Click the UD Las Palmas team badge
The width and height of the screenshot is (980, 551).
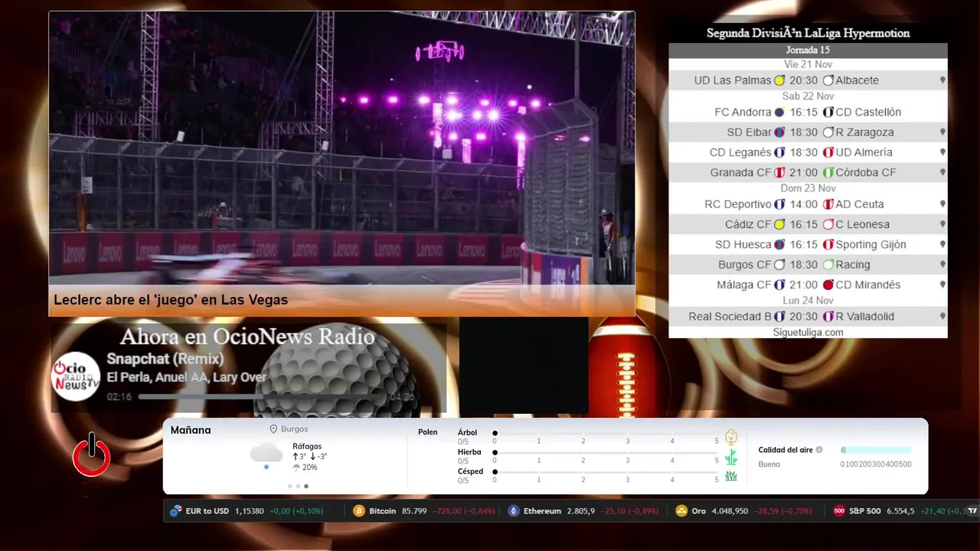click(x=779, y=80)
